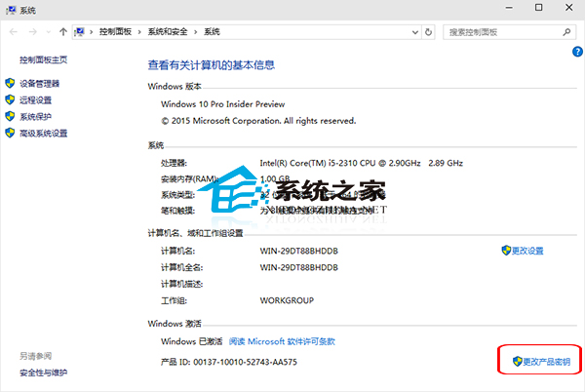Open 控制面板主页 link
585x392 pixels.
[43, 60]
